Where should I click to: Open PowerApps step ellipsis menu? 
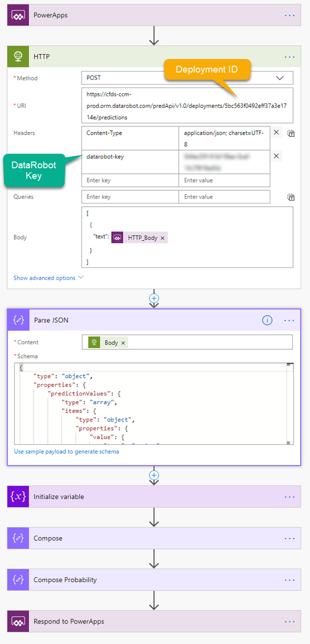(290, 15)
